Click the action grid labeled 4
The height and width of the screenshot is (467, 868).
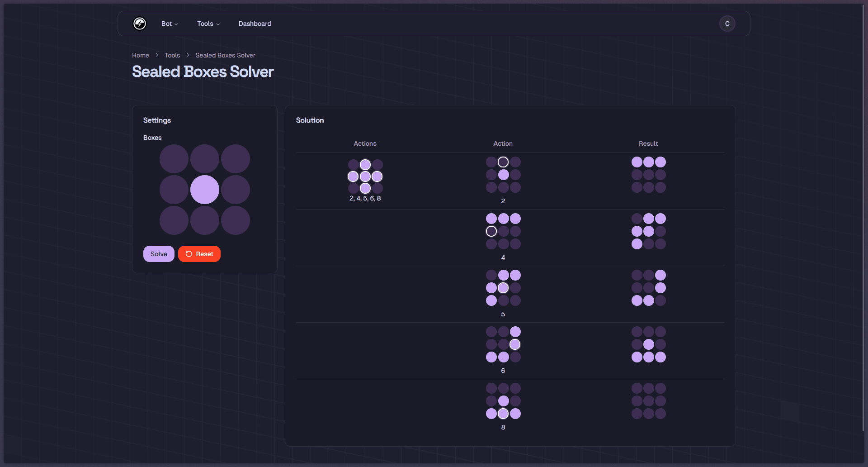(x=503, y=231)
